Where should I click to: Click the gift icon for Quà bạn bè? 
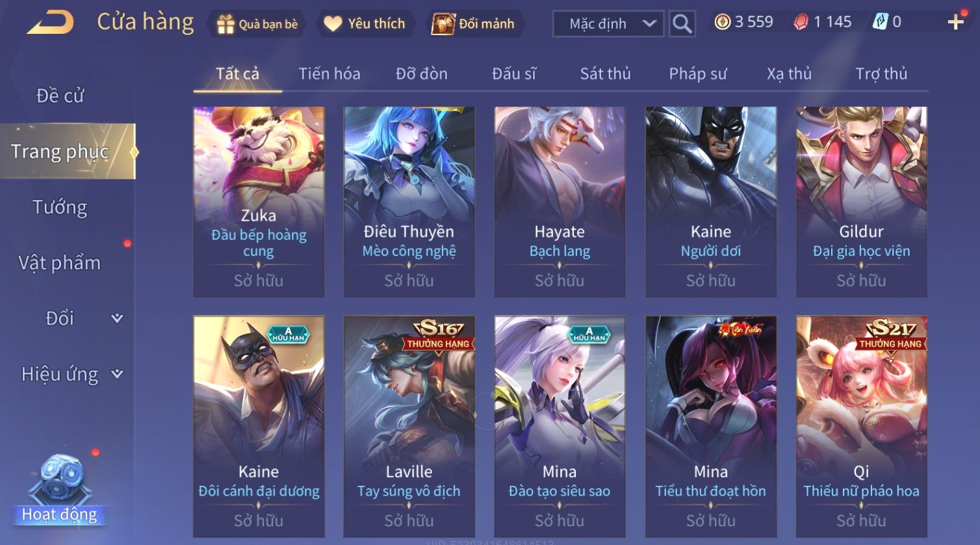coord(226,24)
